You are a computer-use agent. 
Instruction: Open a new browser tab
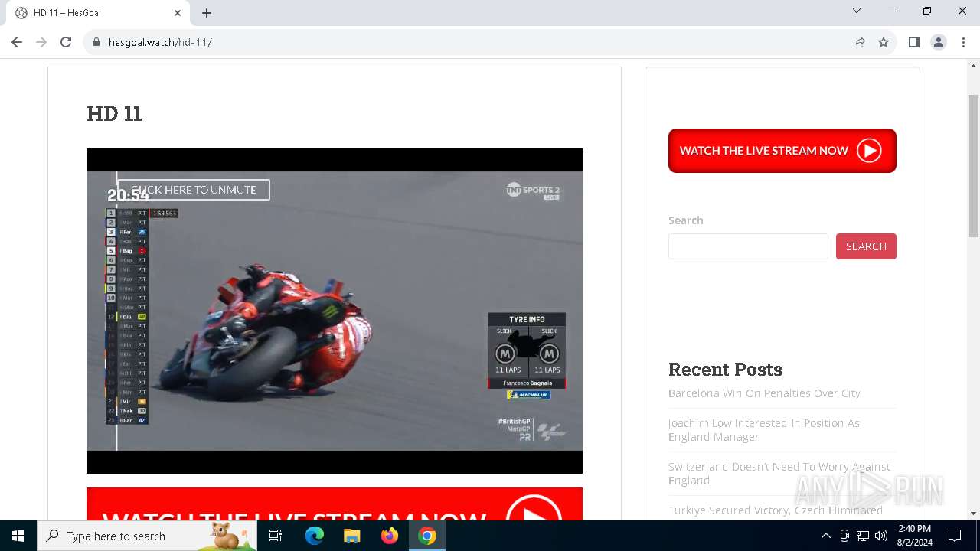pos(207,13)
